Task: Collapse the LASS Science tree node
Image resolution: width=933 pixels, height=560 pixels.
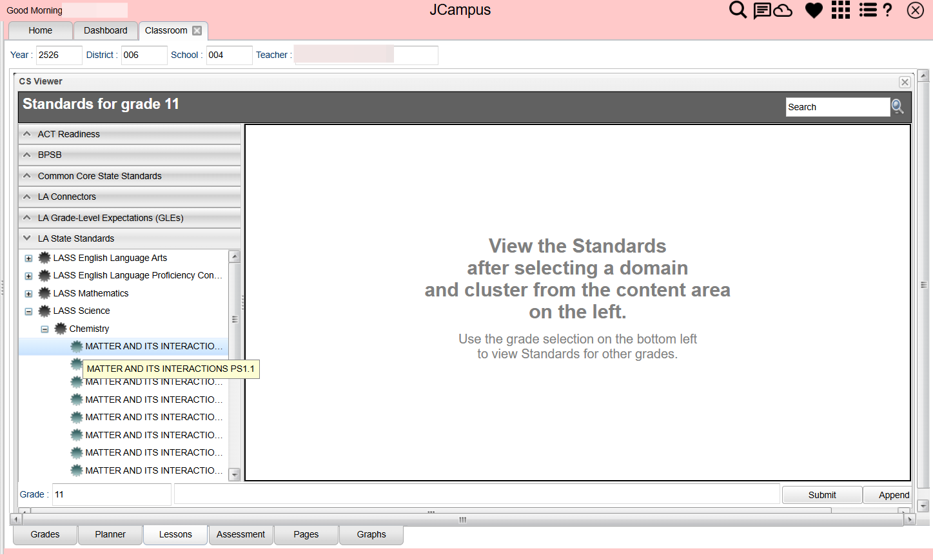Action: tap(28, 311)
